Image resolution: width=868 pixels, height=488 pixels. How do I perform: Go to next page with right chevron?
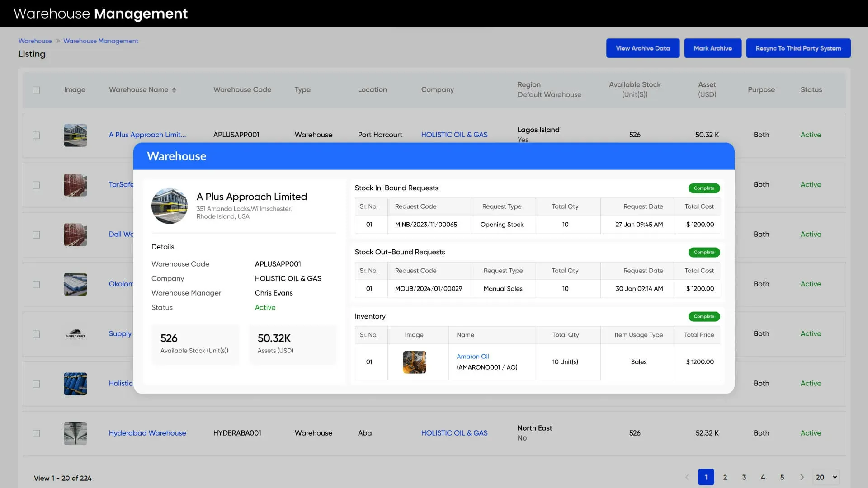[802, 477]
